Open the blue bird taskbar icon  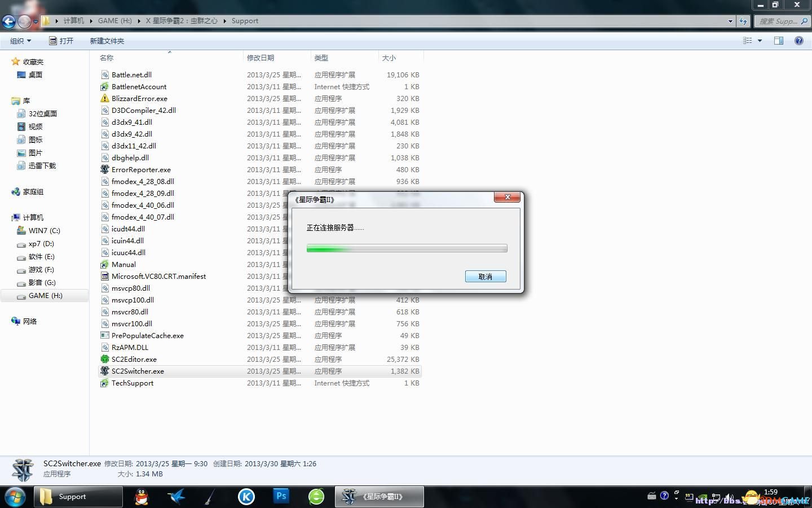pyautogui.click(x=176, y=497)
